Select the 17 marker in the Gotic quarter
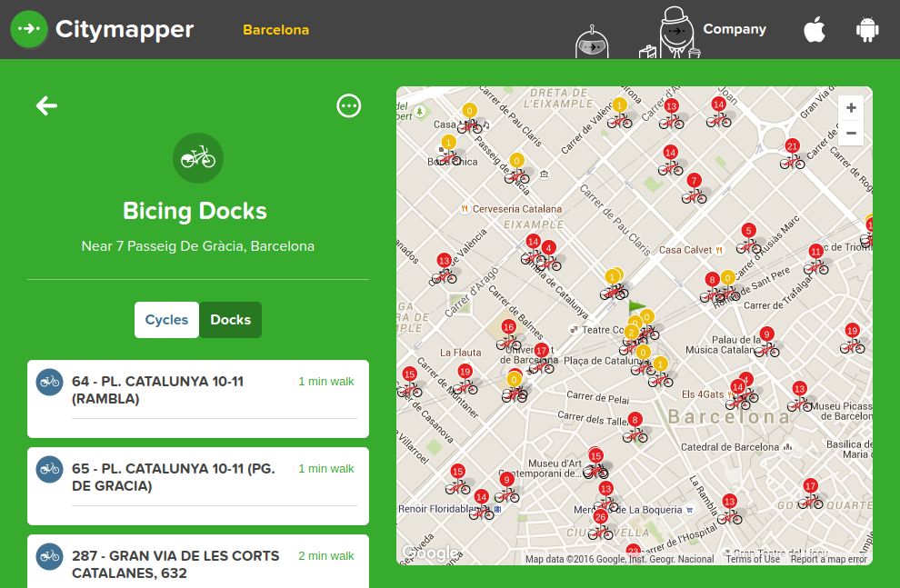 coord(810,493)
